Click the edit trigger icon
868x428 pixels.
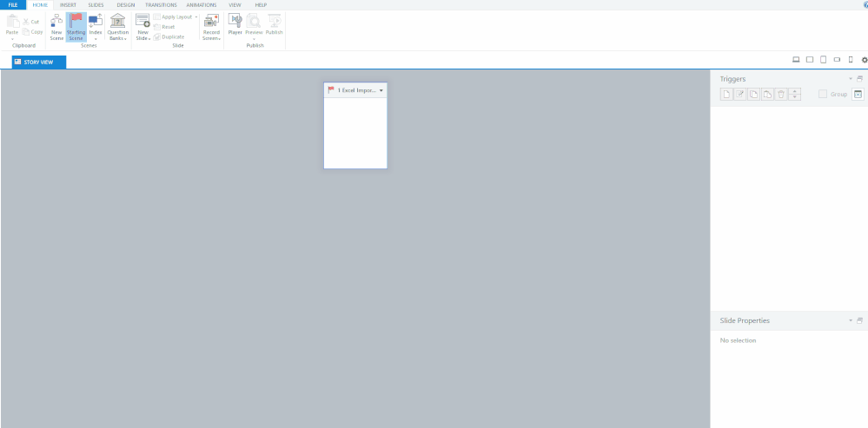pyautogui.click(x=740, y=94)
